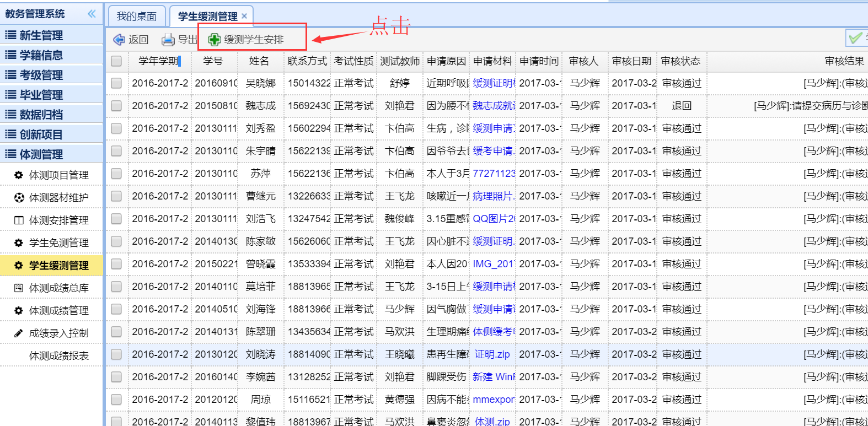
Task: Click the 返回 back arrow icon
Action: coord(119,40)
